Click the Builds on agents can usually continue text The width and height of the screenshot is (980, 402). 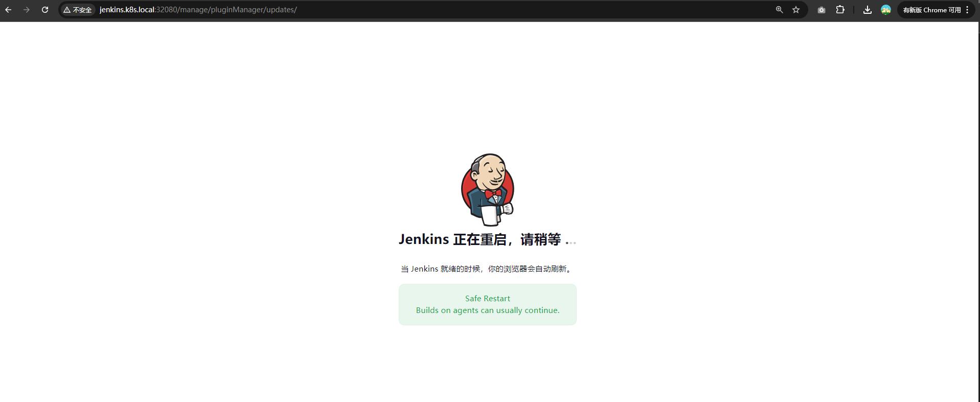488,310
